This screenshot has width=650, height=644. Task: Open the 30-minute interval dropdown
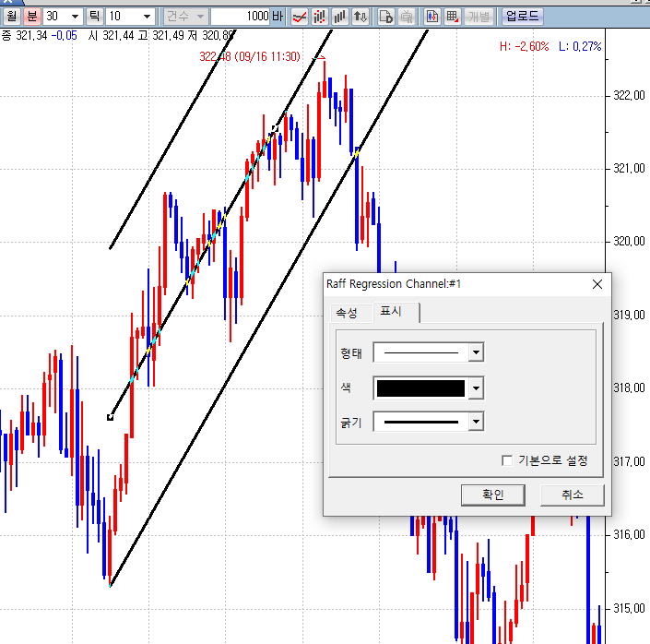75,17
